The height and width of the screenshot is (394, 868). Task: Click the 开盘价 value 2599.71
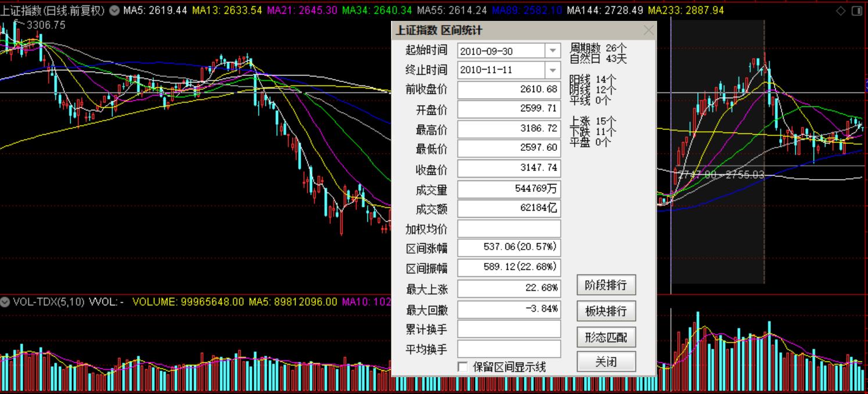point(509,109)
